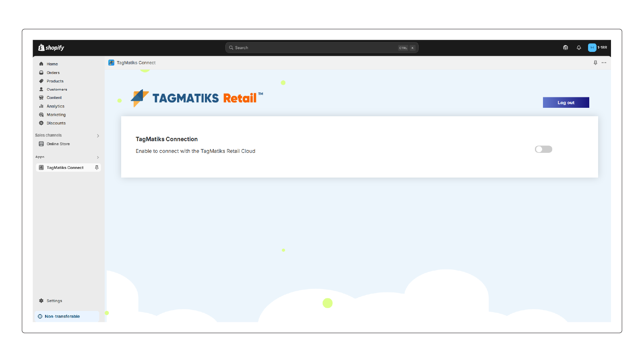Open the 1-1RR store account menu

598,47
